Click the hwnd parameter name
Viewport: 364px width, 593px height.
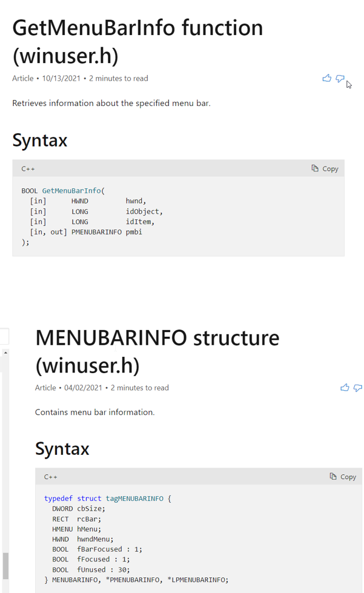point(136,201)
